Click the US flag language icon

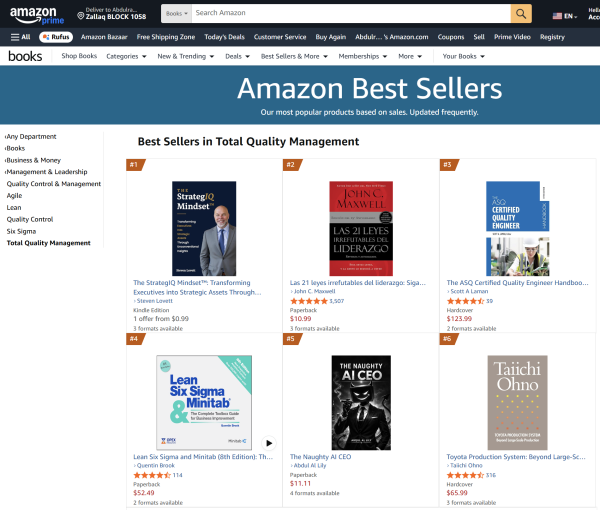(x=557, y=16)
